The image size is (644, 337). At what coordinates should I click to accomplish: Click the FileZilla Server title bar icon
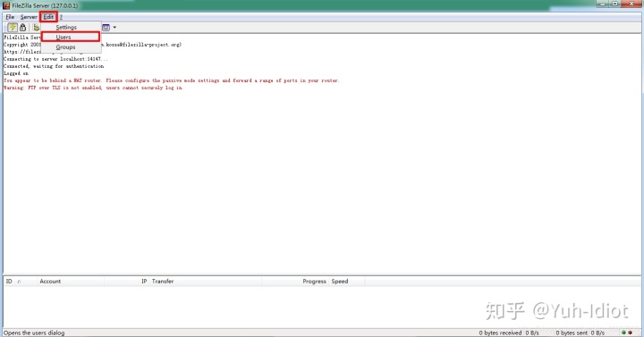tap(6, 5)
